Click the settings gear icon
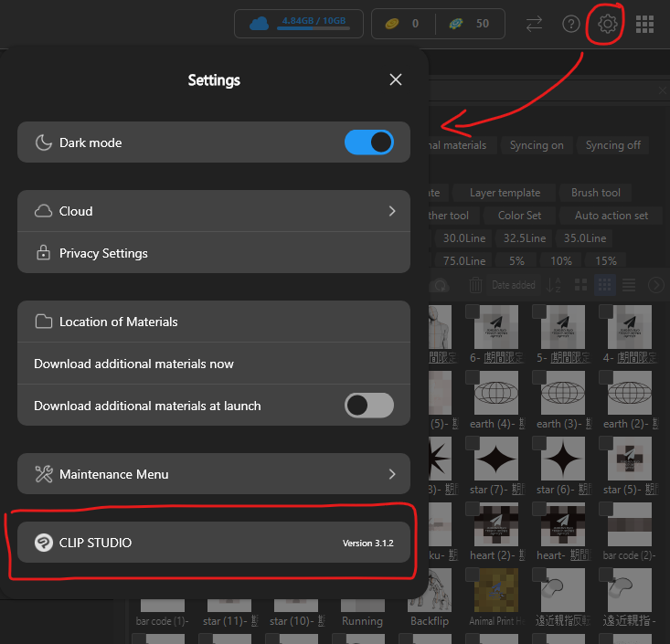This screenshot has height=644, width=670. click(607, 24)
